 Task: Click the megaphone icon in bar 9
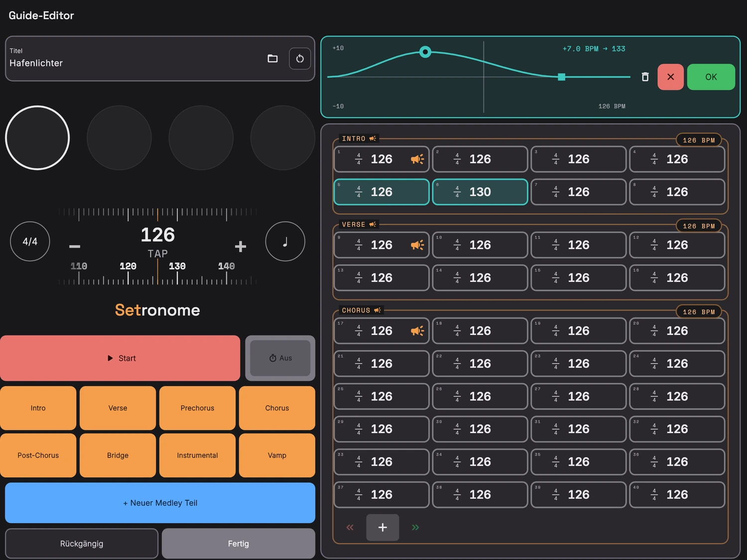(x=417, y=245)
